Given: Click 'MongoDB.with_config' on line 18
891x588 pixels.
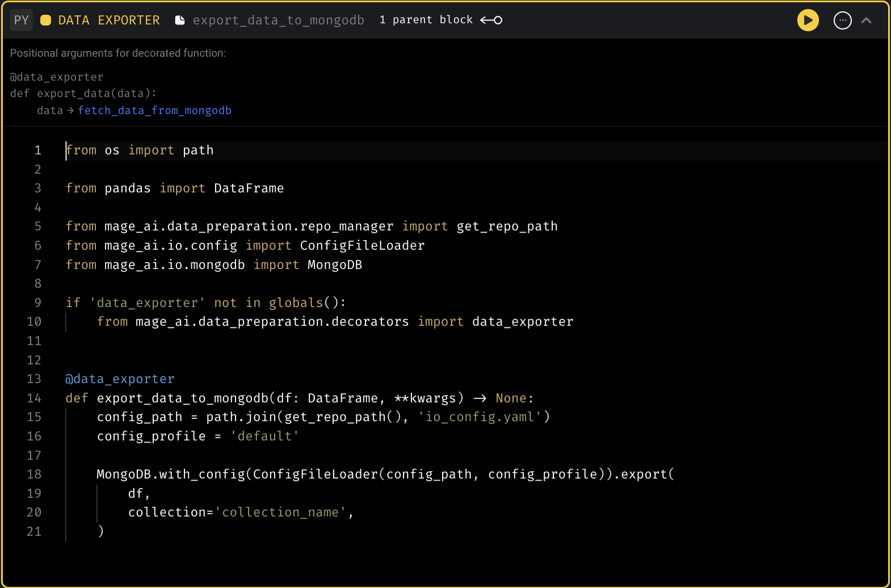Looking at the screenshot, I should pyautogui.click(x=171, y=474).
